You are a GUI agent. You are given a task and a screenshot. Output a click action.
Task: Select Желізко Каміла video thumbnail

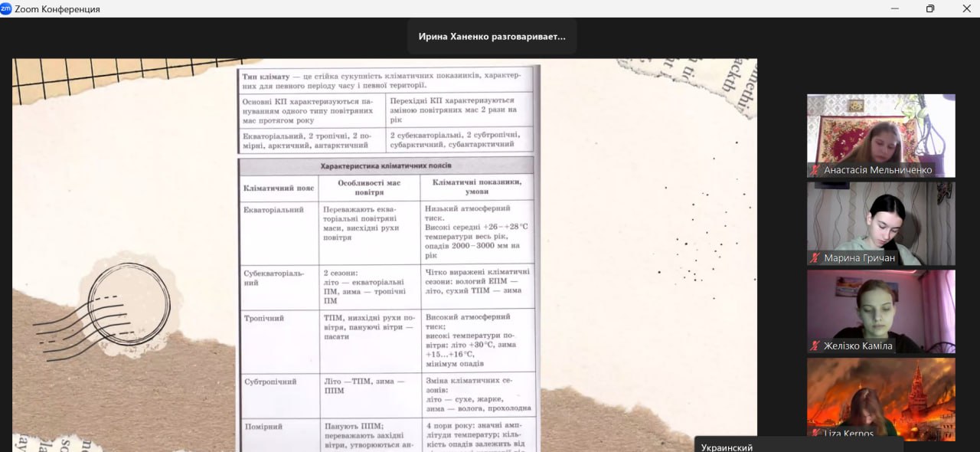(881, 311)
